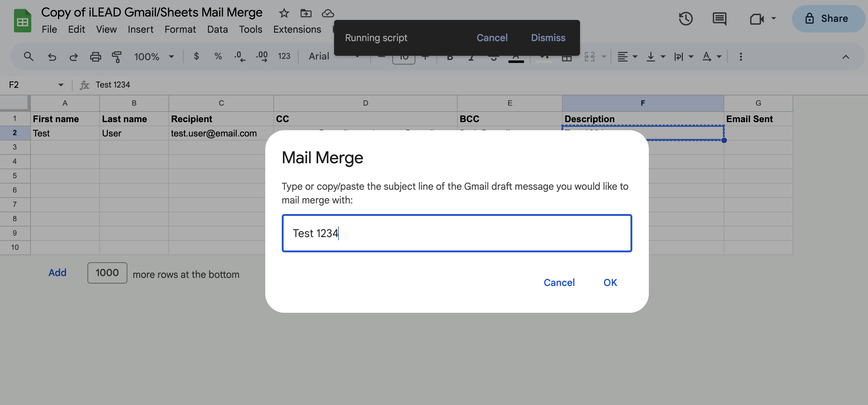Click the search magnifier icon in the toolbar

29,56
